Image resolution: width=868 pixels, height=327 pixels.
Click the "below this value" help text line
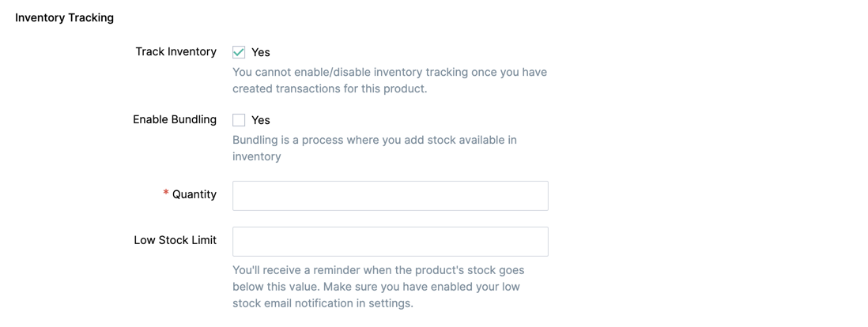(x=376, y=287)
